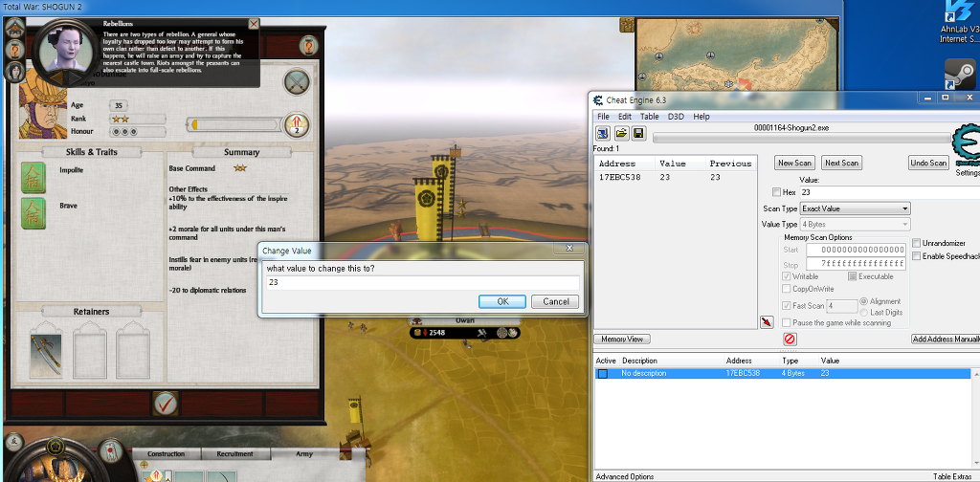Open Memory View
The height and width of the screenshot is (482, 980).
622,339
